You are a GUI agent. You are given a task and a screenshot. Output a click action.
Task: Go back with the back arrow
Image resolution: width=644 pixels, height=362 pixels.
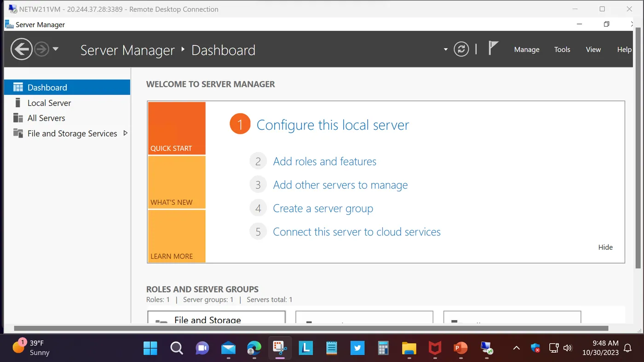(x=22, y=49)
